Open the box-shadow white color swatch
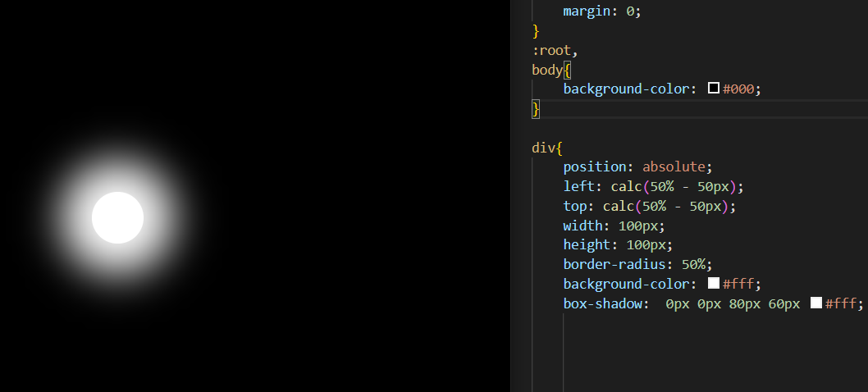This screenshot has height=392, width=868. [816, 303]
